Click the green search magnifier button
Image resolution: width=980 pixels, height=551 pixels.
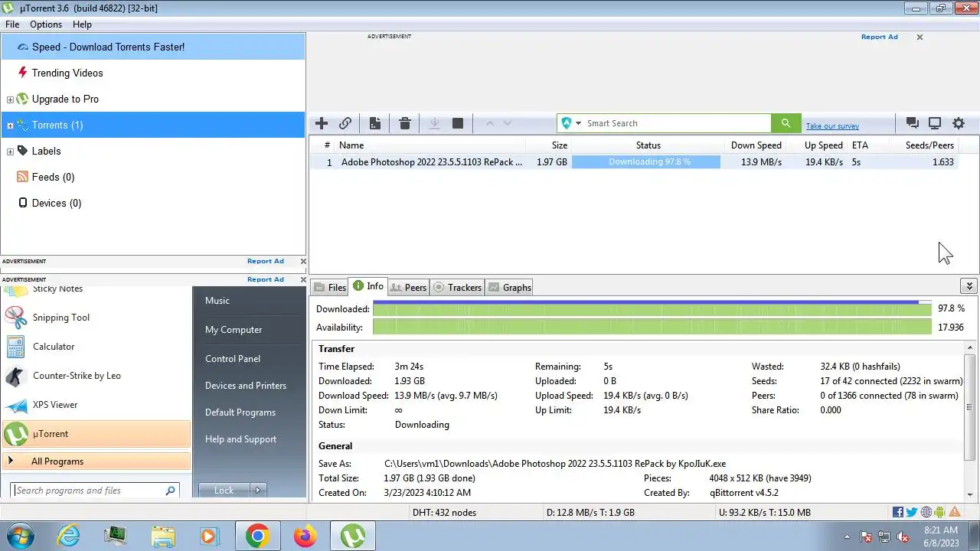click(x=786, y=123)
